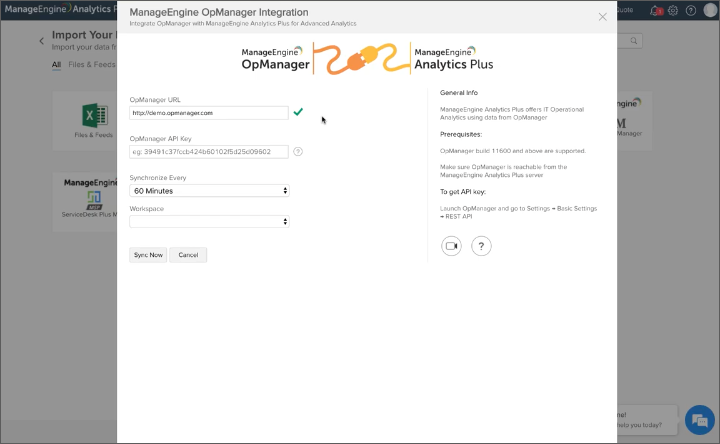Viewport: 720px width, 444px height.
Task: Select the All tab on Import page
Action: pyautogui.click(x=56, y=65)
